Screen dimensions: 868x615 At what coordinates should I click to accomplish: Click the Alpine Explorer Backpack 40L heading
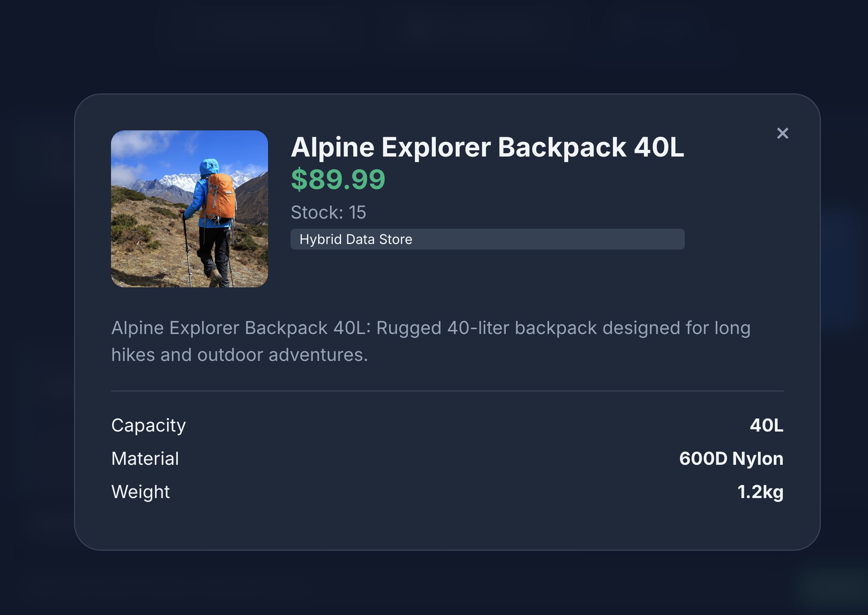point(487,147)
